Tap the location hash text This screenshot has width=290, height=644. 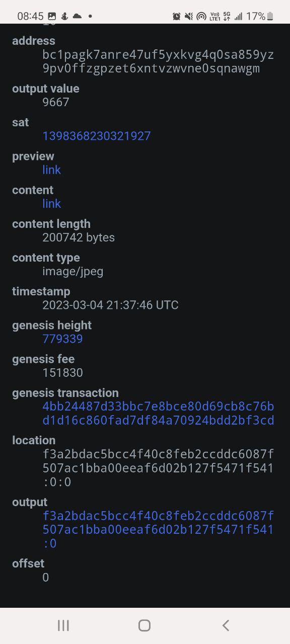click(158, 468)
